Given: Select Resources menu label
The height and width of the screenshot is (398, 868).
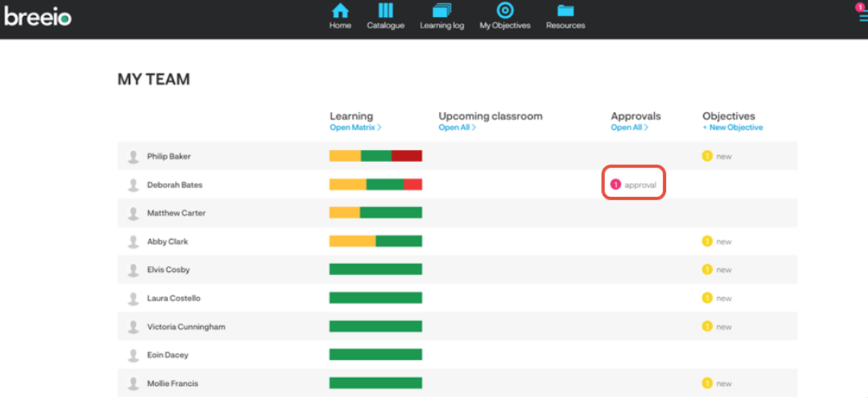Looking at the screenshot, I should point(566,26).
